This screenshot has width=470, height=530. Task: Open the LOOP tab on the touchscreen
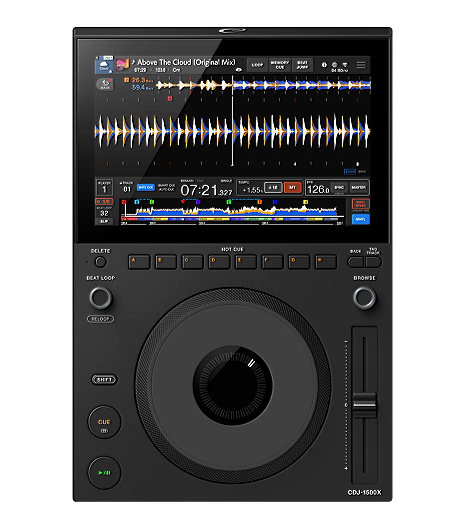click(257, 65)
